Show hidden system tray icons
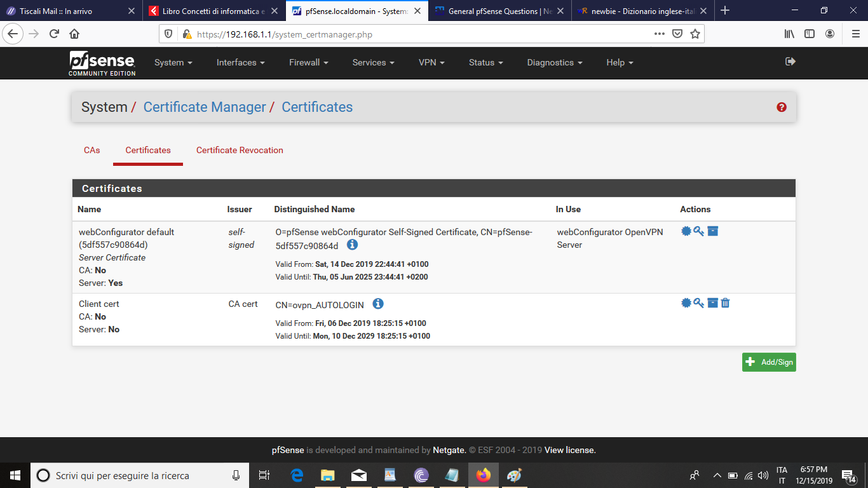 717,475
